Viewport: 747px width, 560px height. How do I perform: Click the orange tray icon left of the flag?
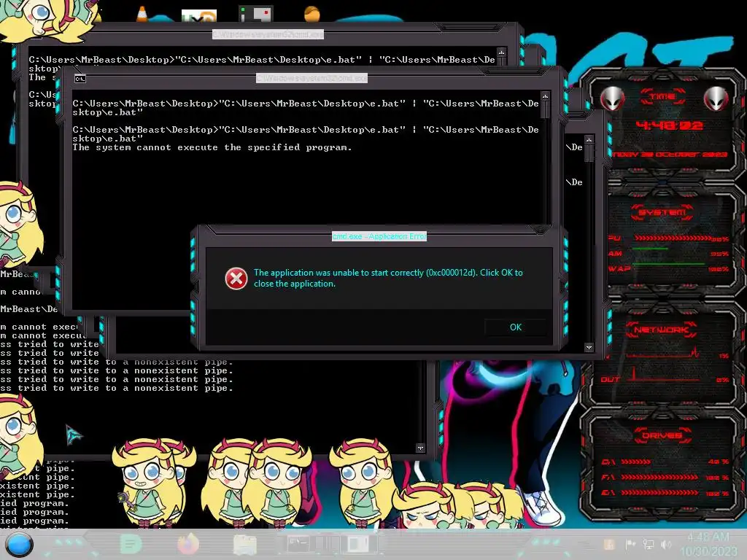[609, 544]
